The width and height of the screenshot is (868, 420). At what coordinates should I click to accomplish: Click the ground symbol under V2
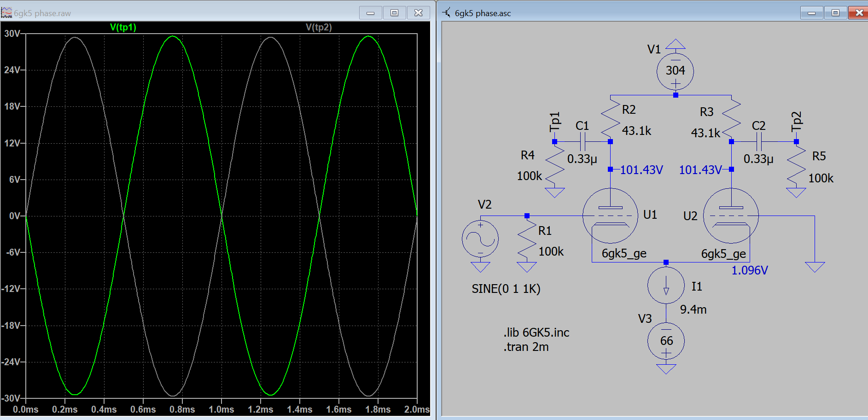(480, 267)
